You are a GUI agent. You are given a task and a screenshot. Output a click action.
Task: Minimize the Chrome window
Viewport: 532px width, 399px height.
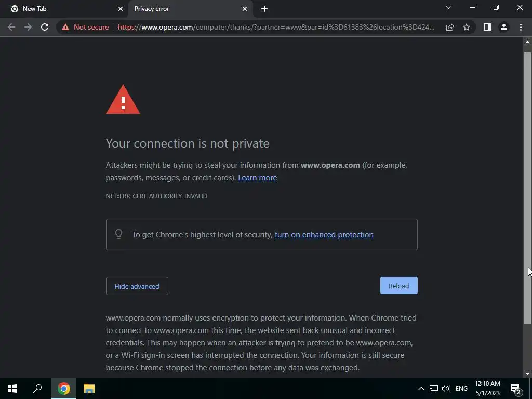point(472,7)
